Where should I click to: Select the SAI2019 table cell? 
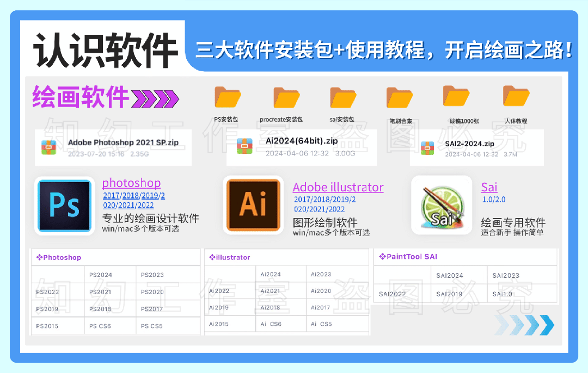click(459, 294)
